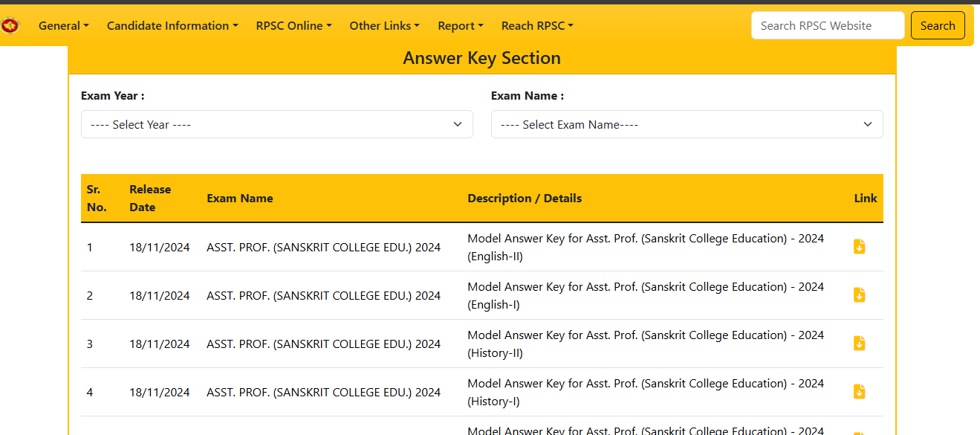
Task: Expand the RPSC Online menu
Action: coord(293,25)
